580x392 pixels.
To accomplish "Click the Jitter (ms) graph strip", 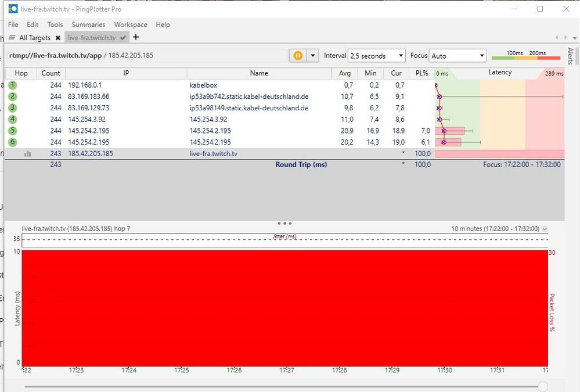I will coord(284,240).
